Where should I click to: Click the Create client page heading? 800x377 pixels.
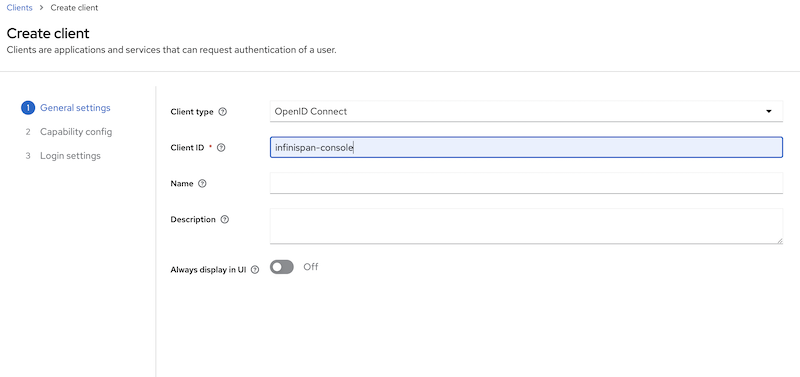[48, 33]
